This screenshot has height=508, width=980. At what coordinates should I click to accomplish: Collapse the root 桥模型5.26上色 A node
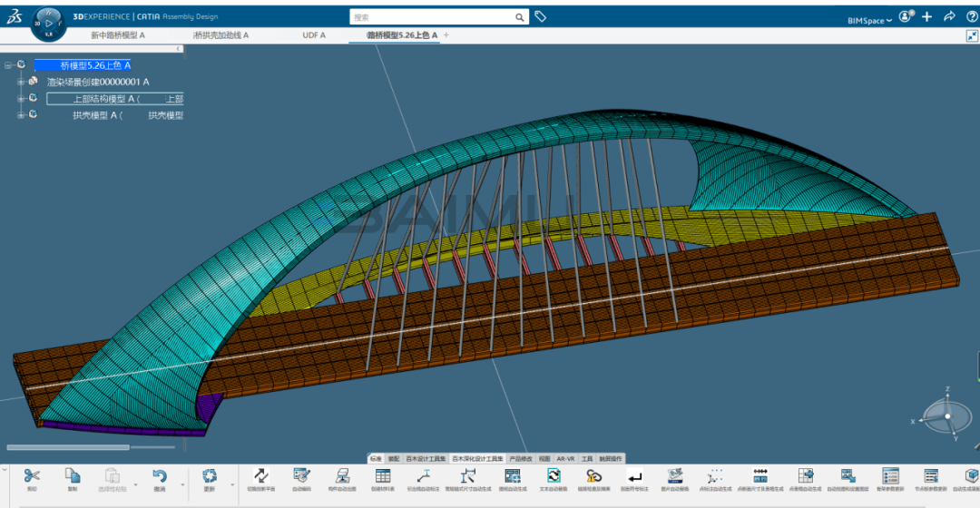tap(8, 65)
